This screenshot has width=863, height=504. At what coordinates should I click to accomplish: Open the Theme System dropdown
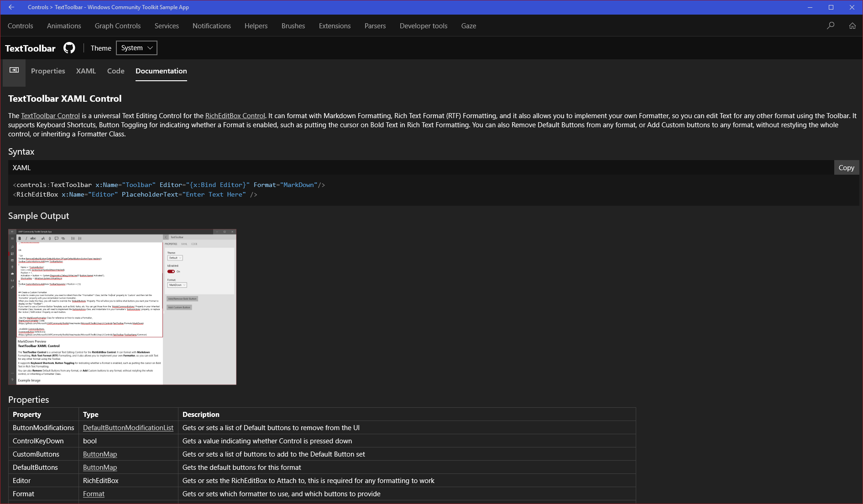tap(136, 48)
